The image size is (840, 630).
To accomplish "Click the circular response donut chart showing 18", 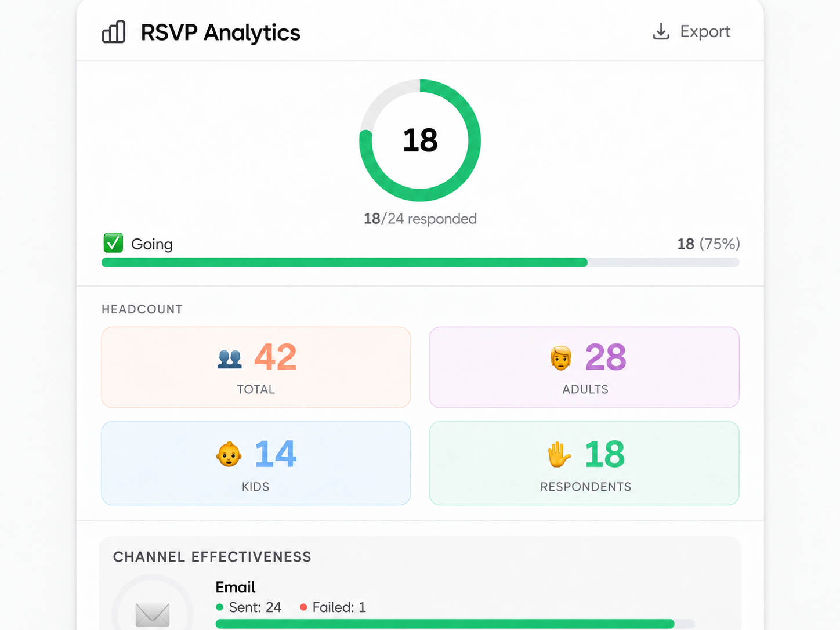I will pos(420,140).
